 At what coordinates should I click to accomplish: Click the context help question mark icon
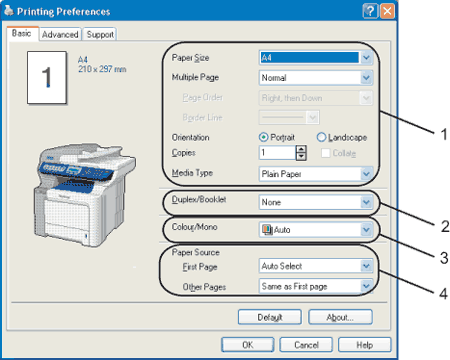tap(370, 11)
